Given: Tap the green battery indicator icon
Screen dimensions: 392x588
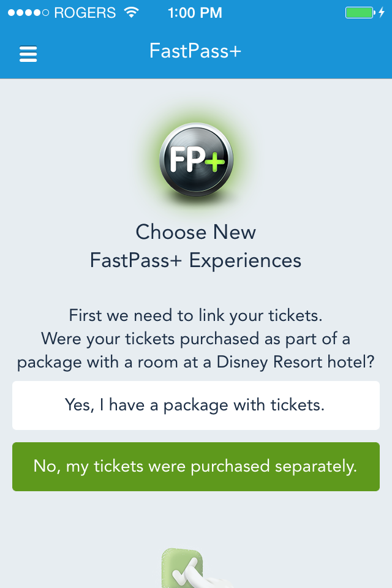Looking at the screenshot, I should point(359,12).
